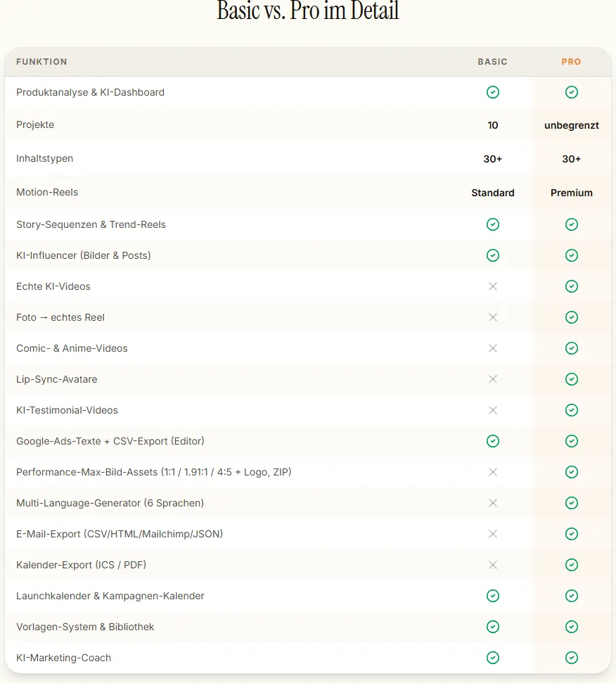The width and height of the screenshot is (616, 683).
Task: Click Basic X mark for Lip-Sync-Avatare
Action: 493,379
